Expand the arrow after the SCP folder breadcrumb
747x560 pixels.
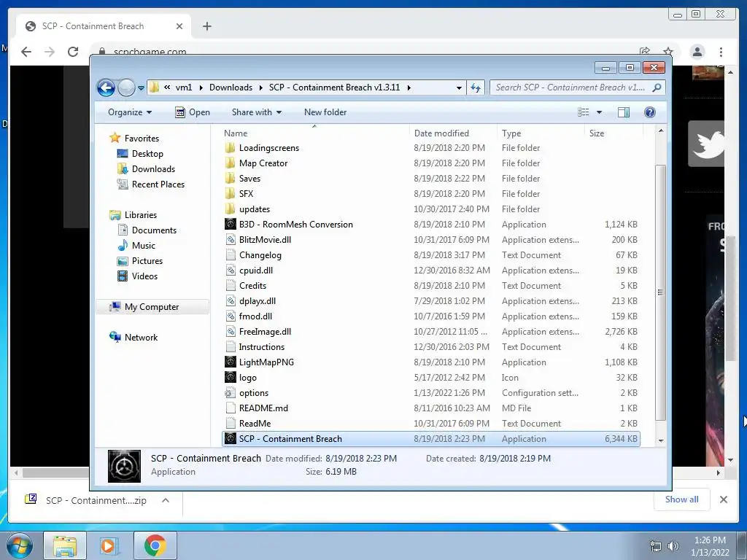(x=409, y=87)
